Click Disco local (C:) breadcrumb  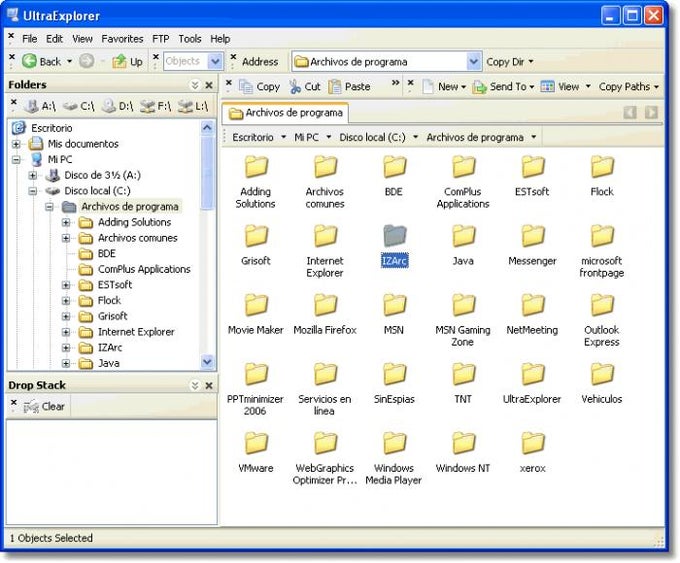tap(373, 137)
